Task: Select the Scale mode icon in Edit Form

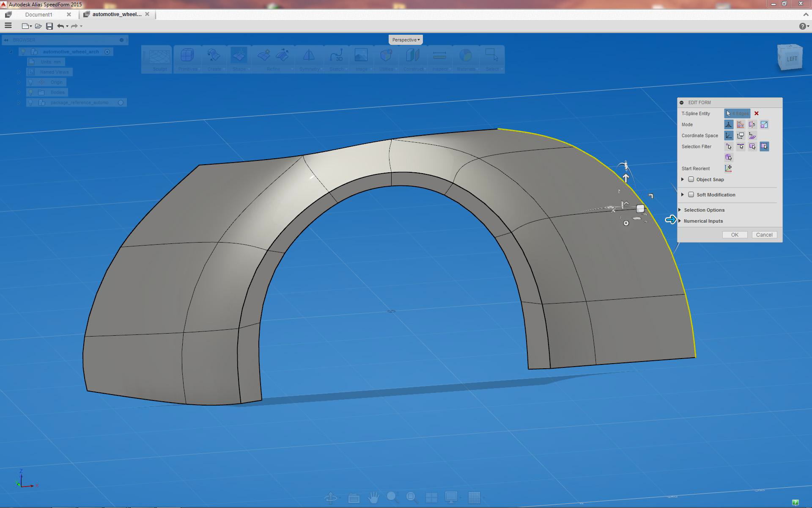Action: (x=764, y=124)
